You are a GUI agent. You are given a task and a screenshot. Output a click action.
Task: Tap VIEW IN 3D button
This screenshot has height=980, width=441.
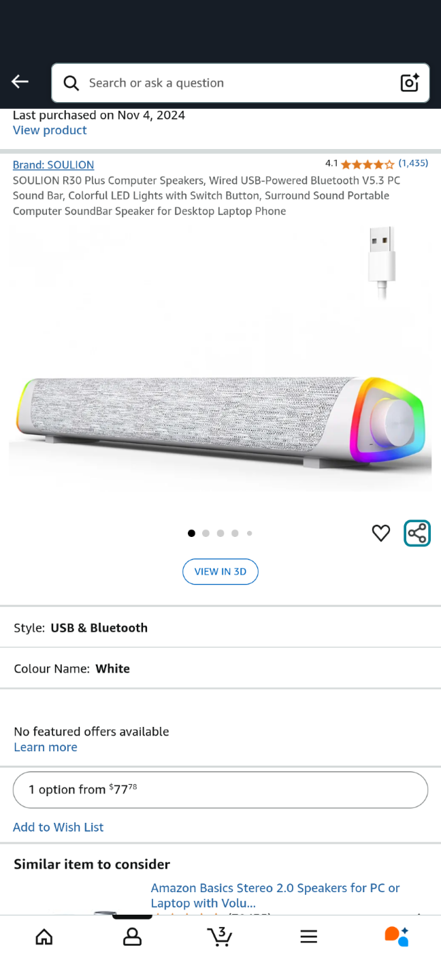point(220,572)
